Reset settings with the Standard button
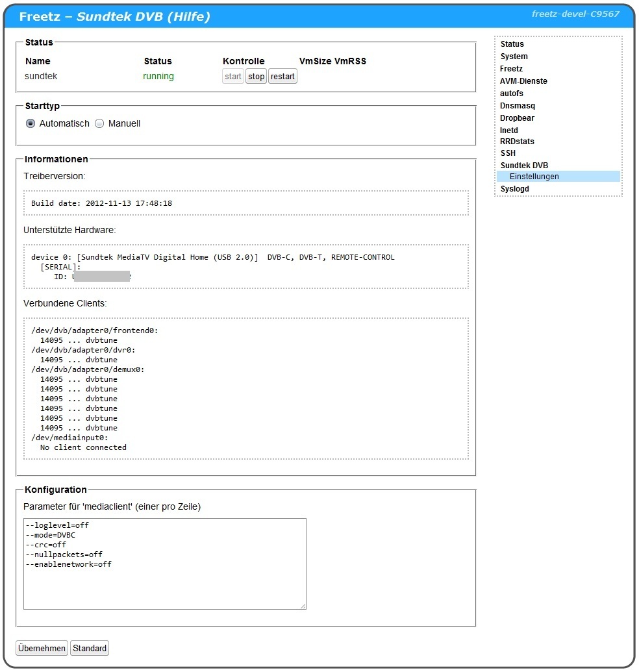 [90, 648]
